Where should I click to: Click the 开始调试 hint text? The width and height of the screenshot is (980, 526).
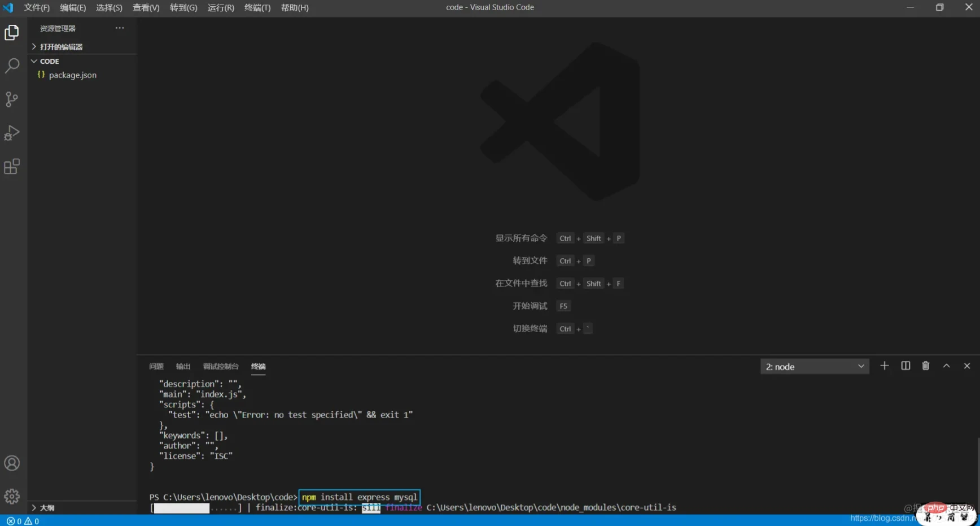click(x=530, y=306)
